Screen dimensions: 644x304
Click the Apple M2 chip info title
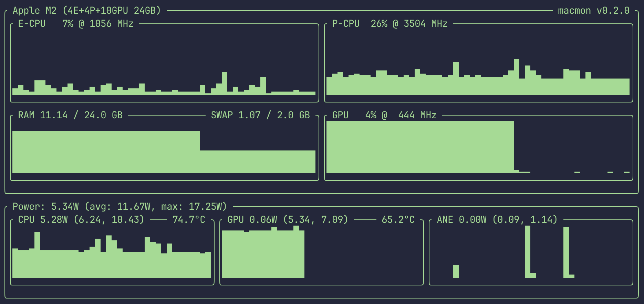coord(87,11)
